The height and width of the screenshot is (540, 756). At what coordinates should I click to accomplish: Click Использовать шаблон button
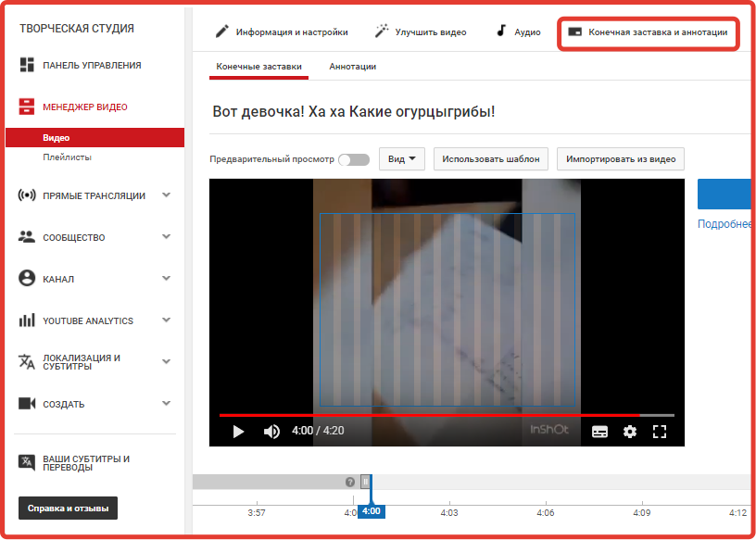(x=491, y=159)
